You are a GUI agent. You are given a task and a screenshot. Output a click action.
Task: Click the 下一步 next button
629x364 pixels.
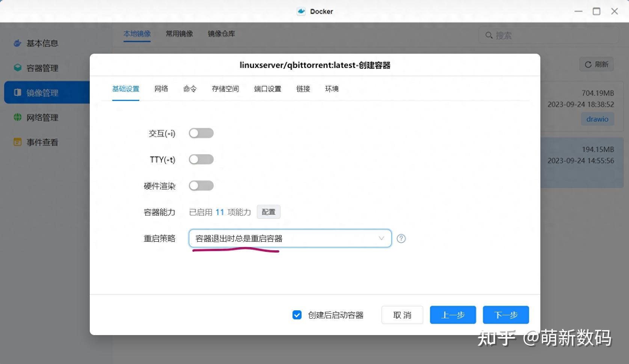505,315
